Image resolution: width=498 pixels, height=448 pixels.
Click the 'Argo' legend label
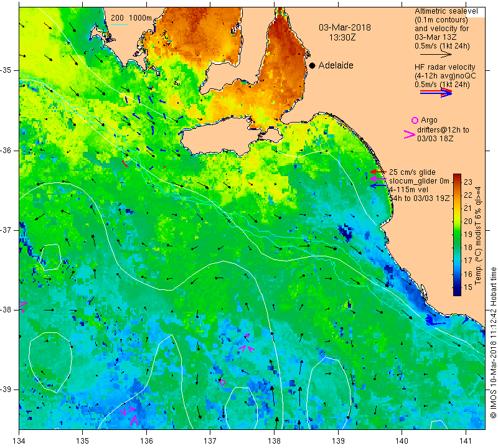pyautogui.click(x=429, y=120)
